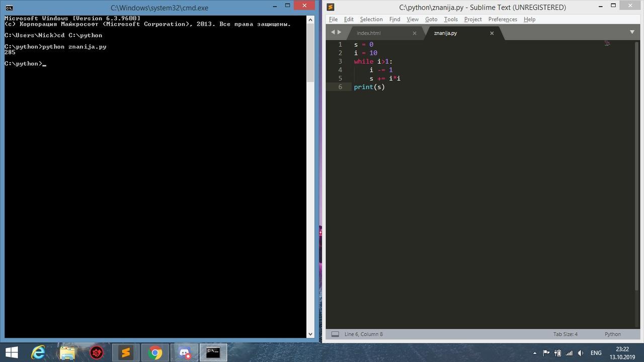This screenshot has height=362, width=644.
Task: Close the znanija.py tab
Action: [492, 33]
